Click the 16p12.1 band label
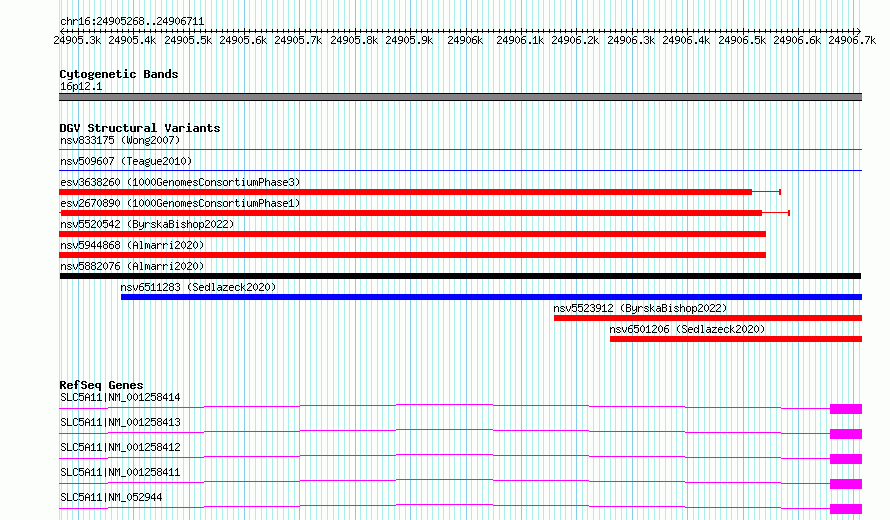The height and width of the screenshot is (520, 890). pyautogui.click(x=81, y=86)
